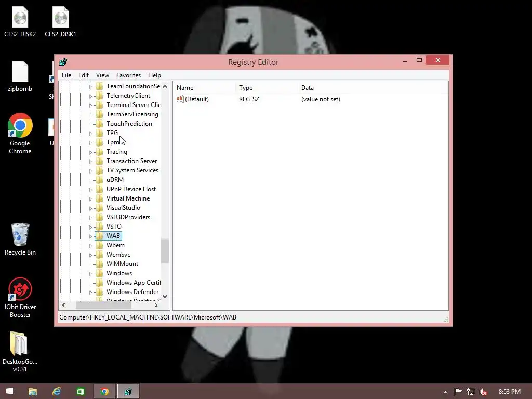
Task: Expand the Tracing key
Action: click(90, 152)
